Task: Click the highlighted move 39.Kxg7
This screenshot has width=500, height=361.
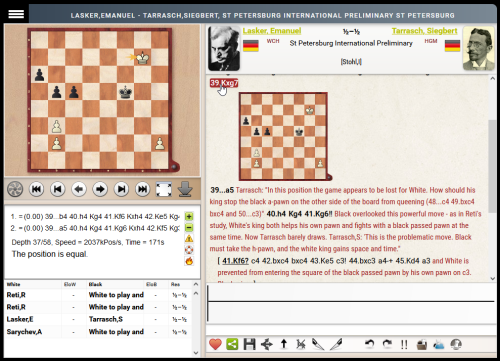Action: pyautogui.click(x=224, y=83)
